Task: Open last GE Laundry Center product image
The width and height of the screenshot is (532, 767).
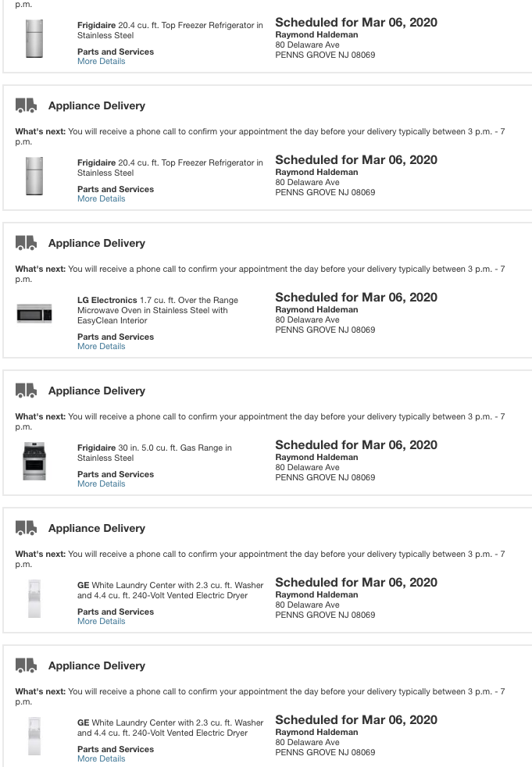Action: click(34, 737)
